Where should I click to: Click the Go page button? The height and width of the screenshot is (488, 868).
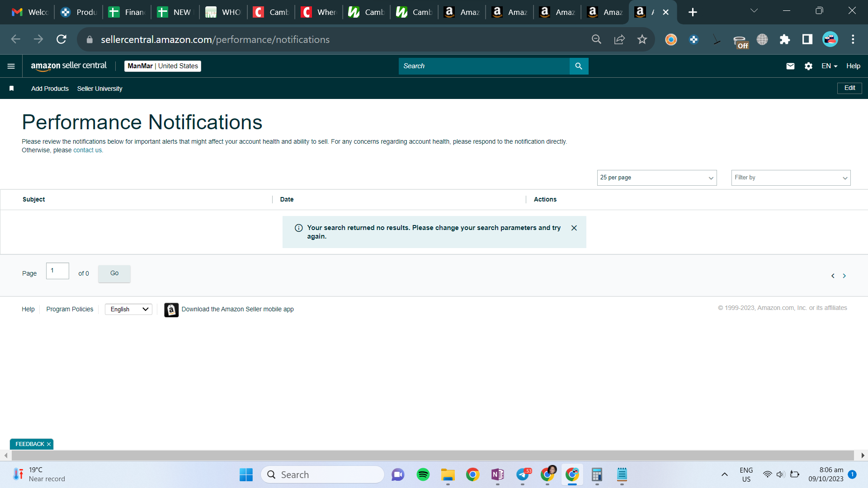click(114, 273)
